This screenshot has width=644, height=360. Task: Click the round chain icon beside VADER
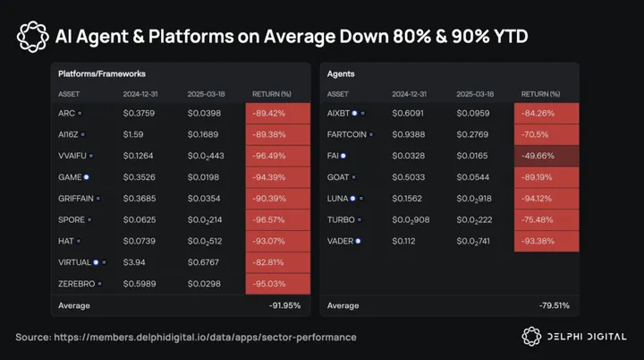(x=358, y=241)
